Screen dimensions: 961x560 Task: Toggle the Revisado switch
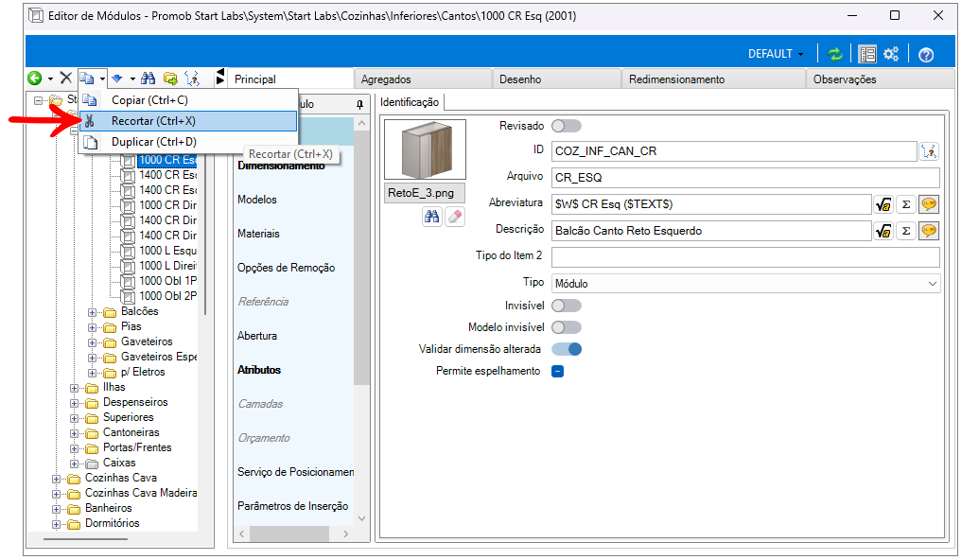click(x=566, y=126)
